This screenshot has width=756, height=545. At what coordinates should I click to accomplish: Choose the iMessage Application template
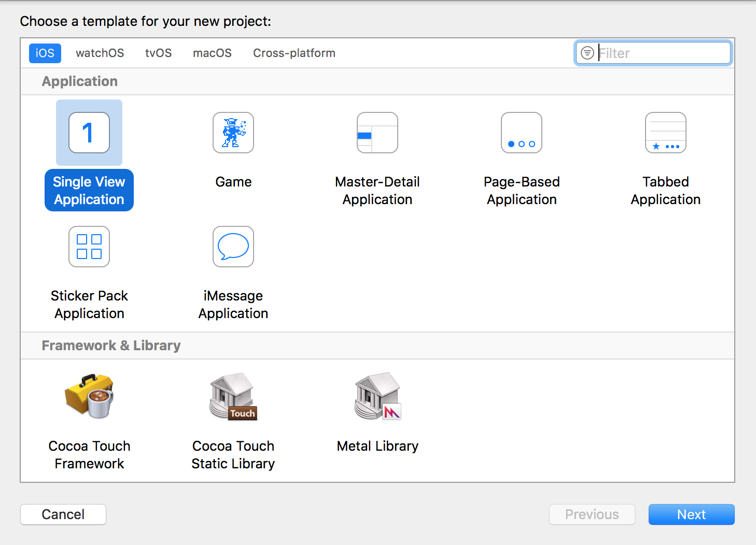click(x=233, y=247)
